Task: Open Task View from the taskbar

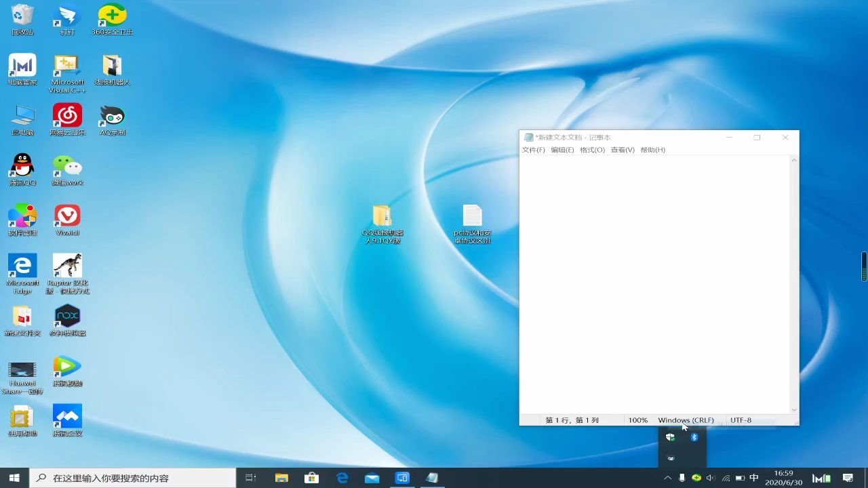Action: coord(251,478)
